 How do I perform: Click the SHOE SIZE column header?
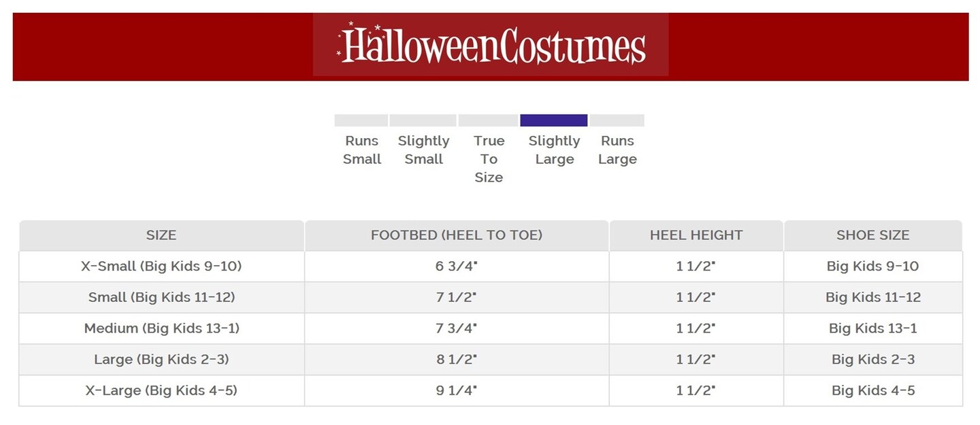coord(872,235)
